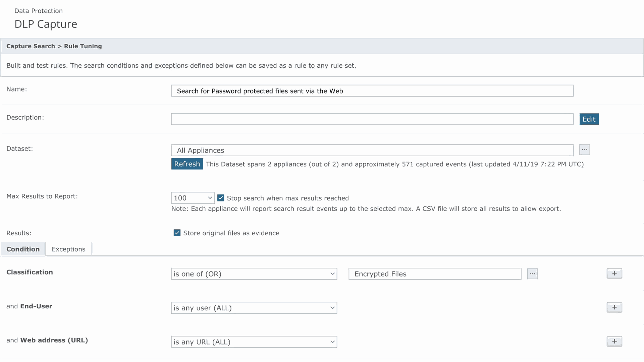
Task: Switch to the Exceptions tab
Action: pyautogui.click(x=68, y=249)
